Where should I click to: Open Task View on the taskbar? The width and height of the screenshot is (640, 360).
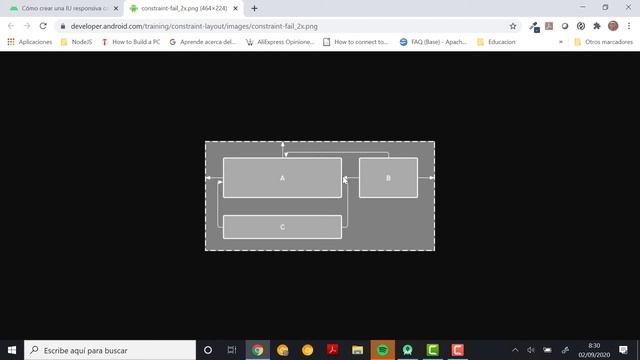tap(232, 350)
